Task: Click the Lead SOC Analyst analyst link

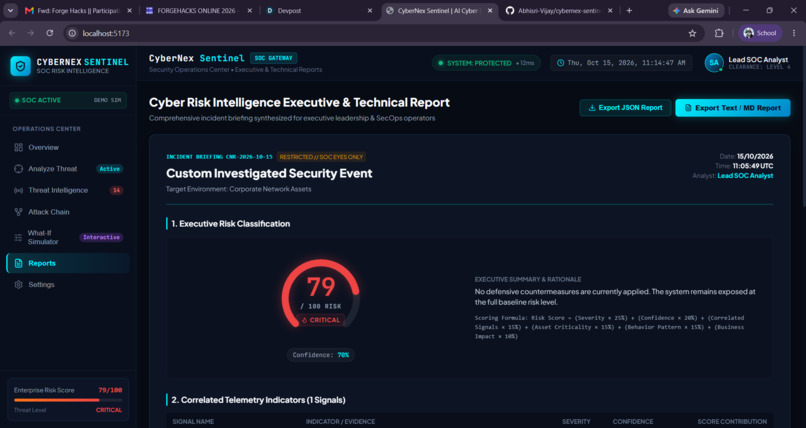Action: click(745, 176)
